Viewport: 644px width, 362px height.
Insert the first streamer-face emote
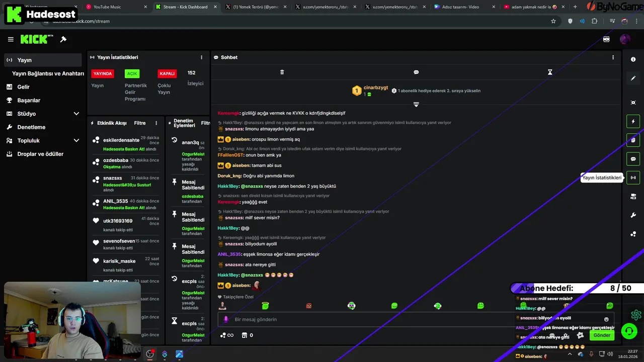[x=222, y=305]
